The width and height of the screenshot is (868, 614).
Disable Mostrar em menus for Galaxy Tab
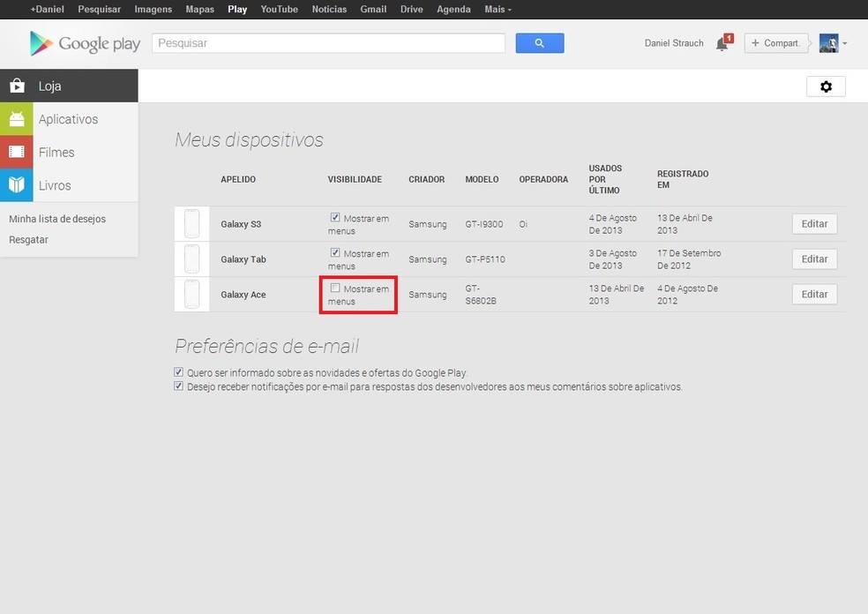point(334,252)
